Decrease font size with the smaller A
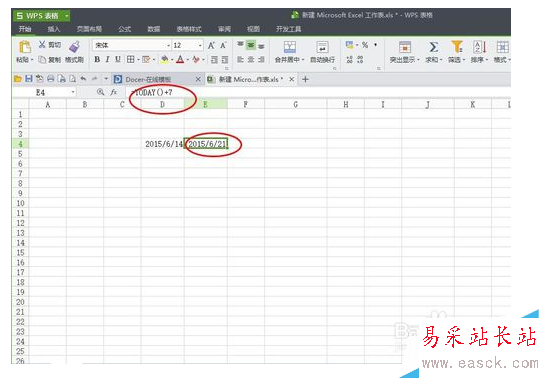Viewport: 539px width, 378px height. click(223, 45)
